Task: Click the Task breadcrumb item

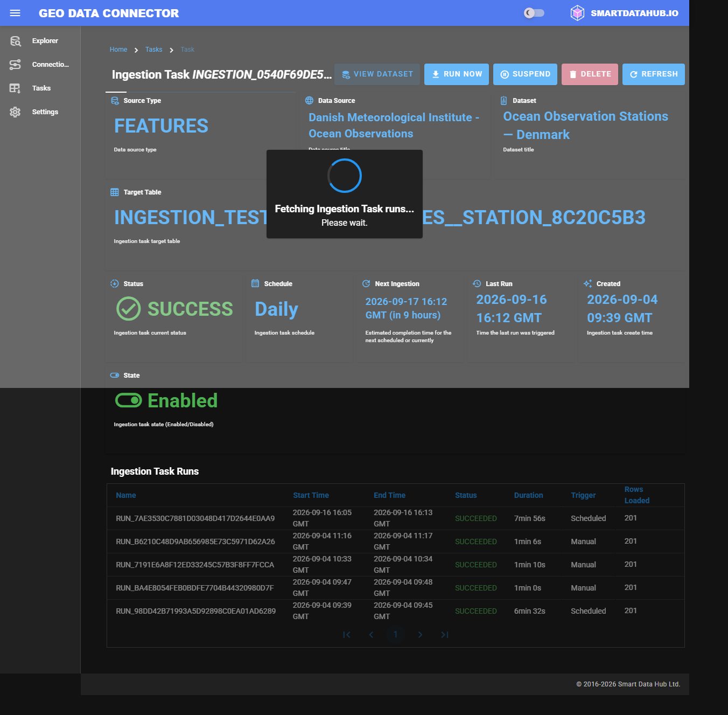Action: click(187, 50)
